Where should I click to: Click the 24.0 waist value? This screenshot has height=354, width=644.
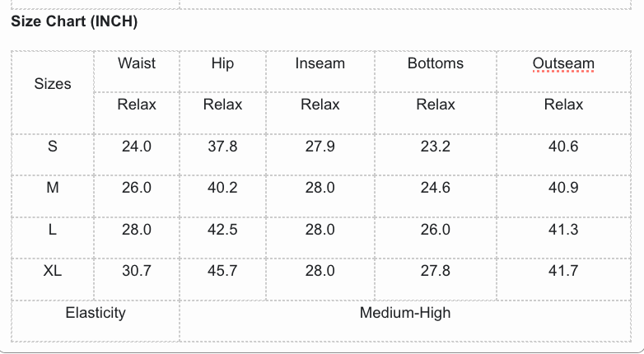(x=137, y=147)
